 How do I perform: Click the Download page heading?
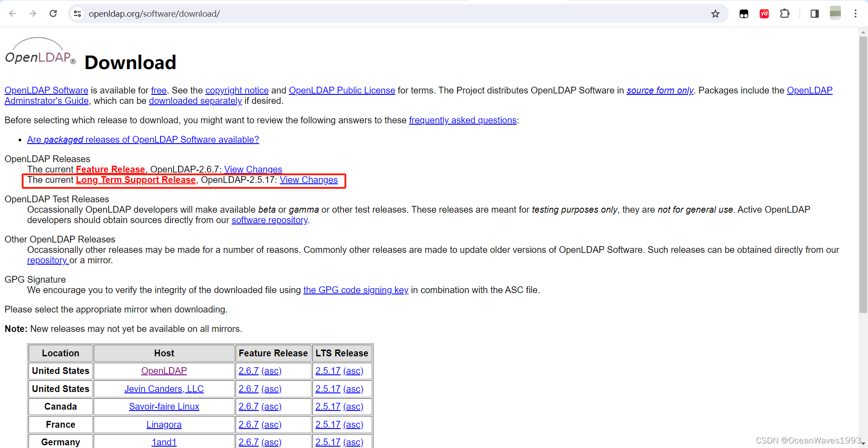[x=130, y=62]
